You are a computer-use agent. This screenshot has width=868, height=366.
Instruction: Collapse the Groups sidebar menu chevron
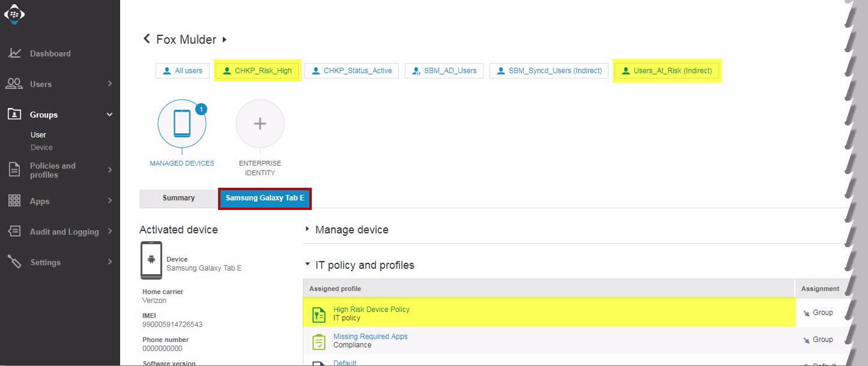(110, 114)
